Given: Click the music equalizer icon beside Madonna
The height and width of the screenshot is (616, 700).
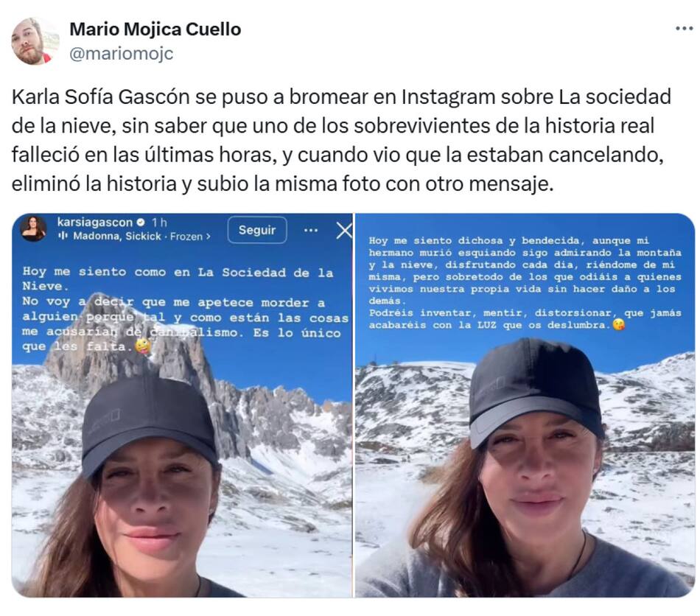Looking at the screenshot, I should pyautogui.click(x=63, y=236).
